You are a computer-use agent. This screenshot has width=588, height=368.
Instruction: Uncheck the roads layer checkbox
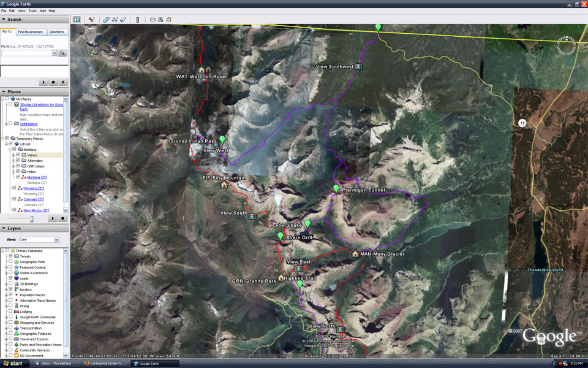(11, 278)
